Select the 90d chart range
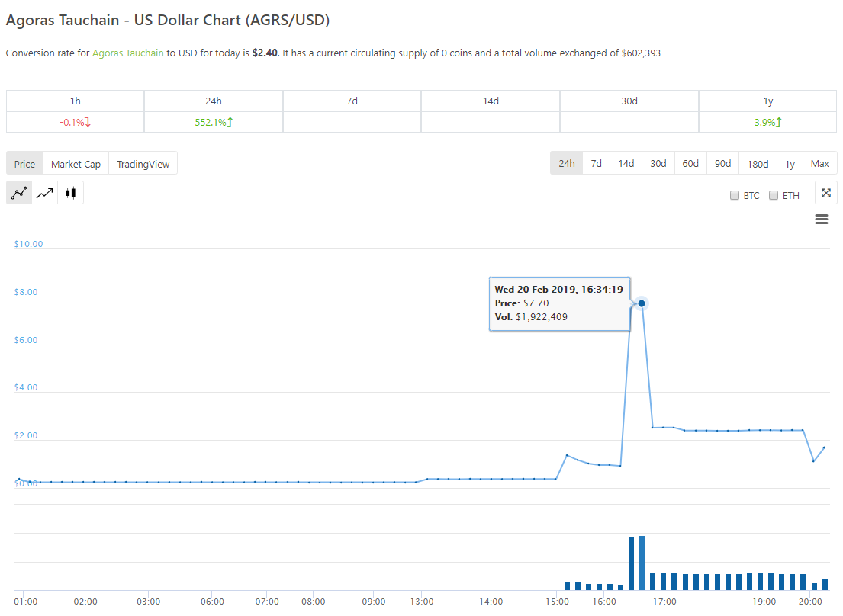The width and height of the screenshot is (843, 616). click(x=722, y=163)
